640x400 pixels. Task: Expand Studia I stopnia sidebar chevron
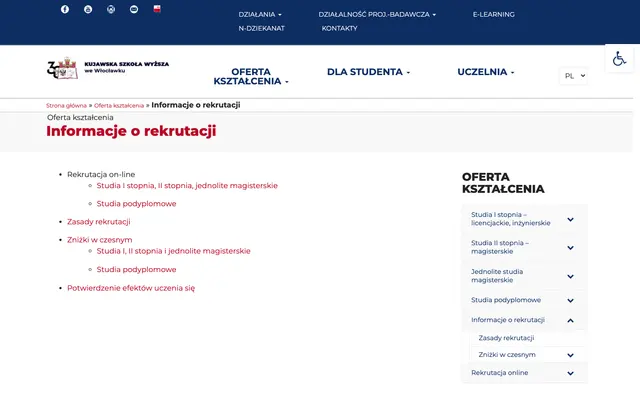tap(570, 220)
